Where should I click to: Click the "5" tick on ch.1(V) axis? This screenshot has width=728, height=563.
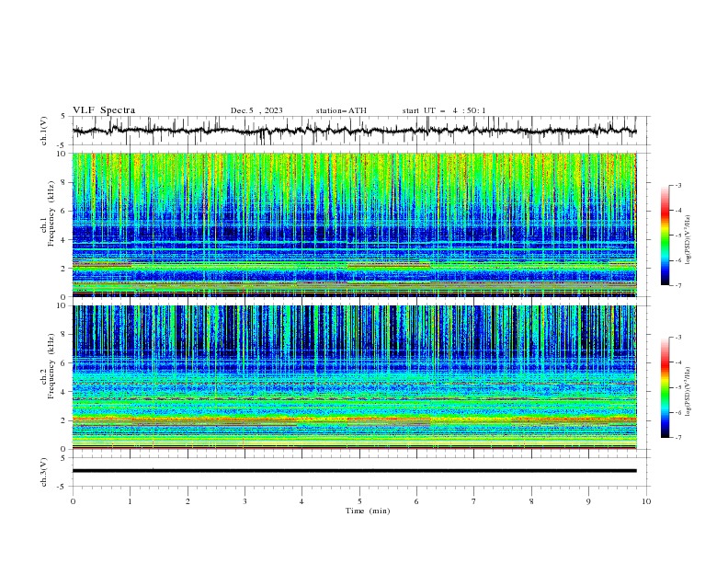point(63,117)
